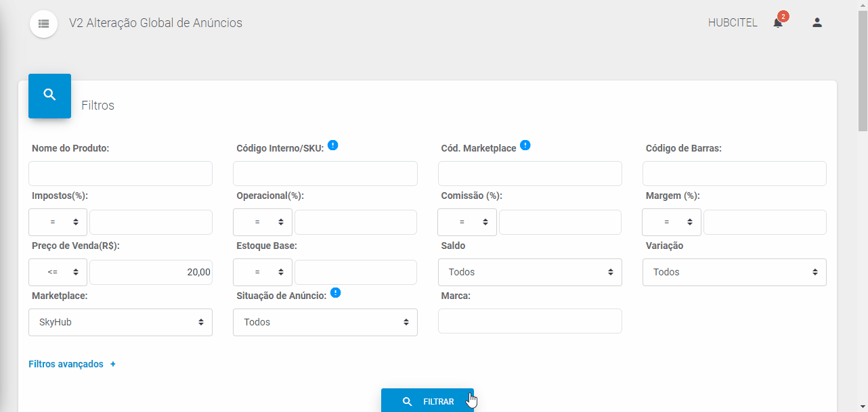Screen dimensions: 868x412
Task: Click Preço de Venda field showing 20,00
Action: coord(151,272)
